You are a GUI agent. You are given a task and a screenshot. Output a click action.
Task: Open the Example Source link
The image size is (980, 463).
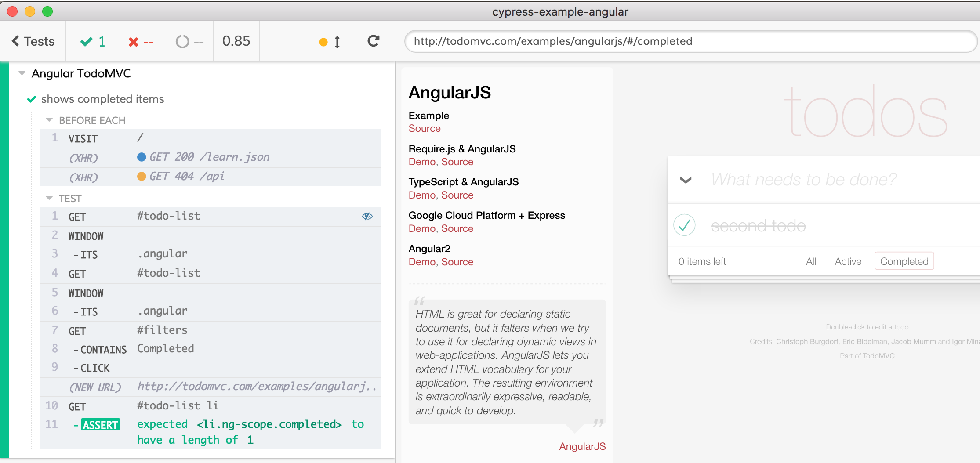tap(425, 128)
